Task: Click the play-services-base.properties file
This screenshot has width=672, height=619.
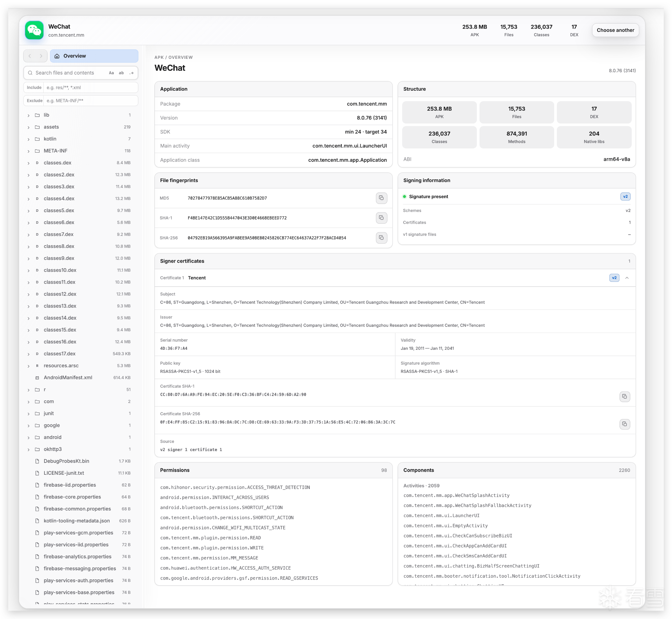Action: pos(81,592)
